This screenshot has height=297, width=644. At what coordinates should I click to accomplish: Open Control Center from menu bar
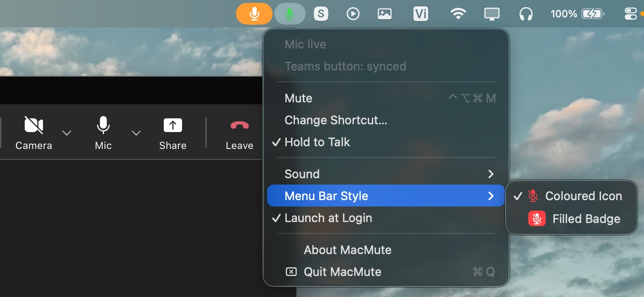click(630, 14)
